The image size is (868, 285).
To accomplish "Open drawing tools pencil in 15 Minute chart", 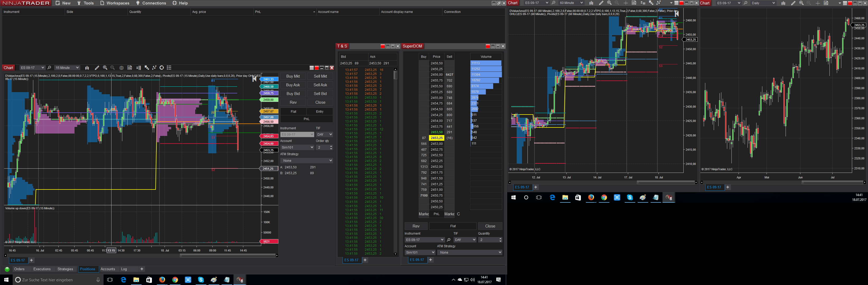I will (x=97, y=68).
